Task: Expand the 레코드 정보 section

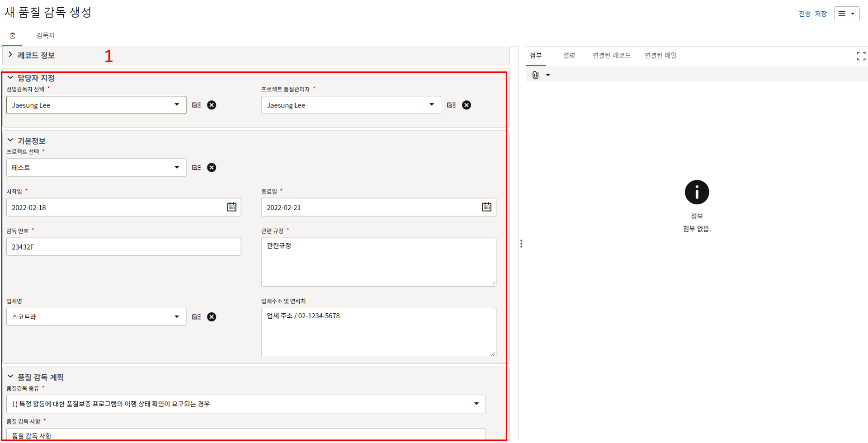Action: click(10, 55)
